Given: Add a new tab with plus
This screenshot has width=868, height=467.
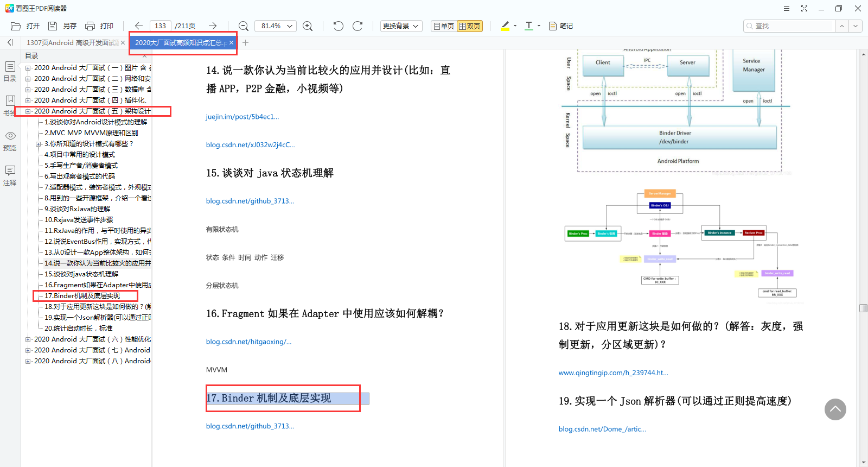Looking at the screenshot, I should [245, 42].
